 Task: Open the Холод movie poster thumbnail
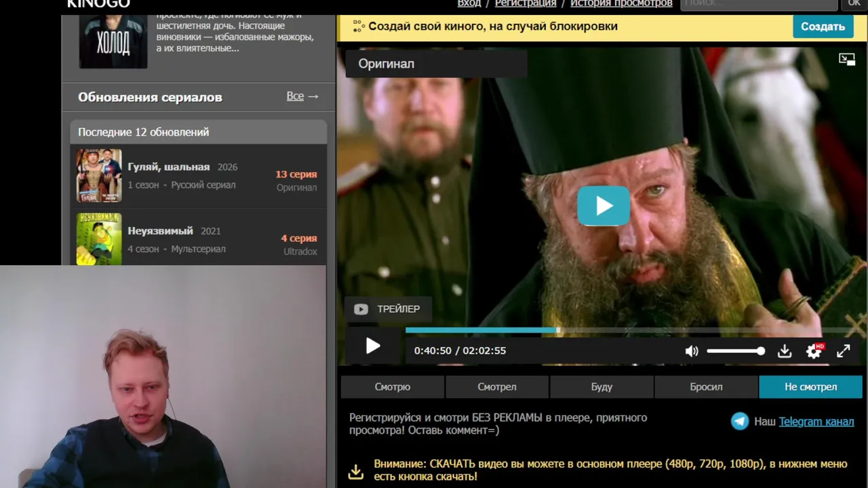point(113,41)
